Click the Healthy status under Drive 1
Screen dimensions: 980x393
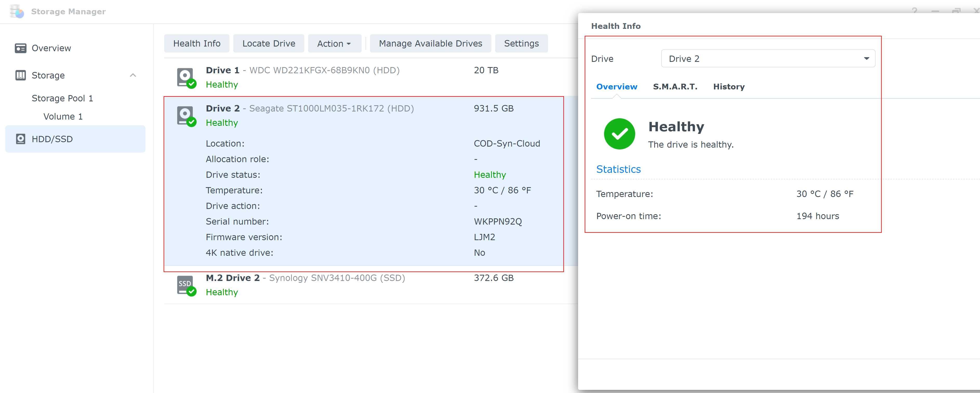click(222, 84)
